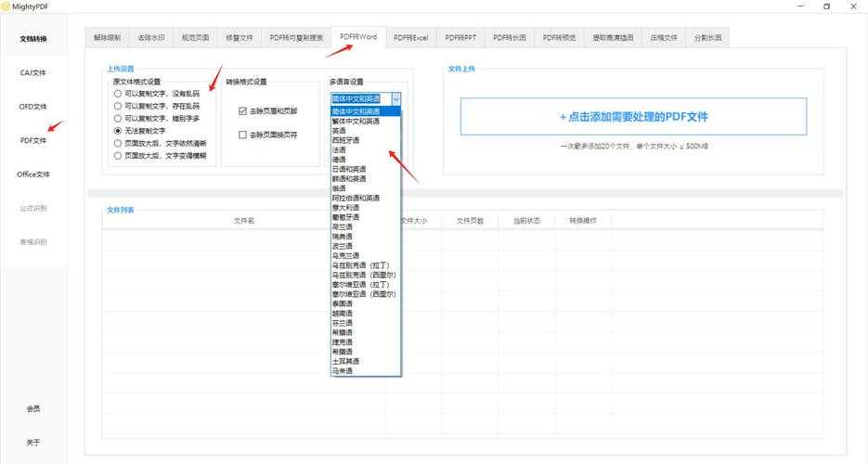Pick 塞尔维亚语 (拉丁) in the list
The image size is (868, 464).
[x=366, y=284]
